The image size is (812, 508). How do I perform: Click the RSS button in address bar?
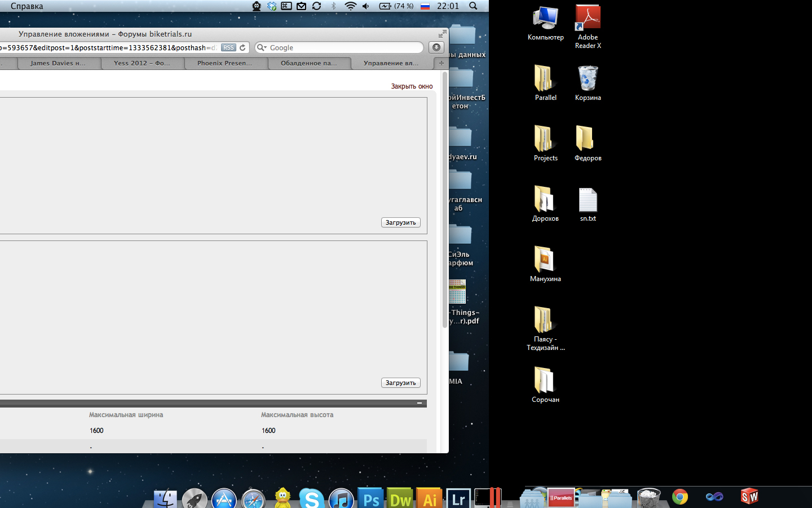[228, 48]
